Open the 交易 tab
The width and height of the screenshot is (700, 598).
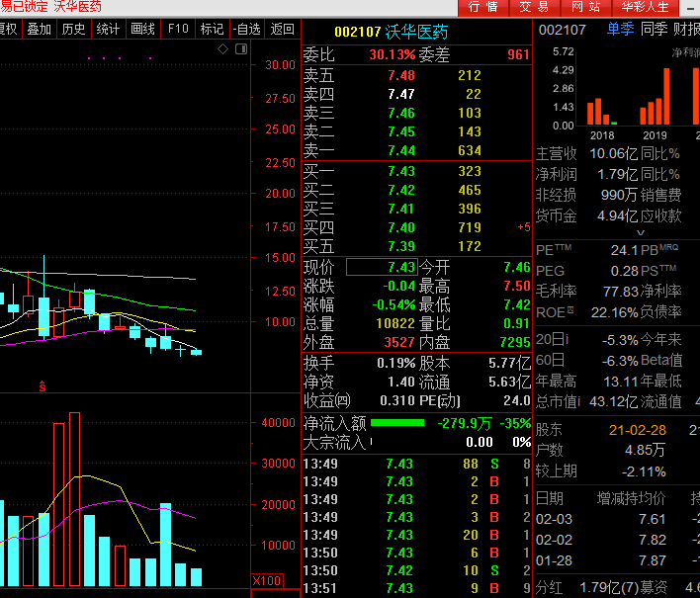pyautogui.click(x=534, y=7)
